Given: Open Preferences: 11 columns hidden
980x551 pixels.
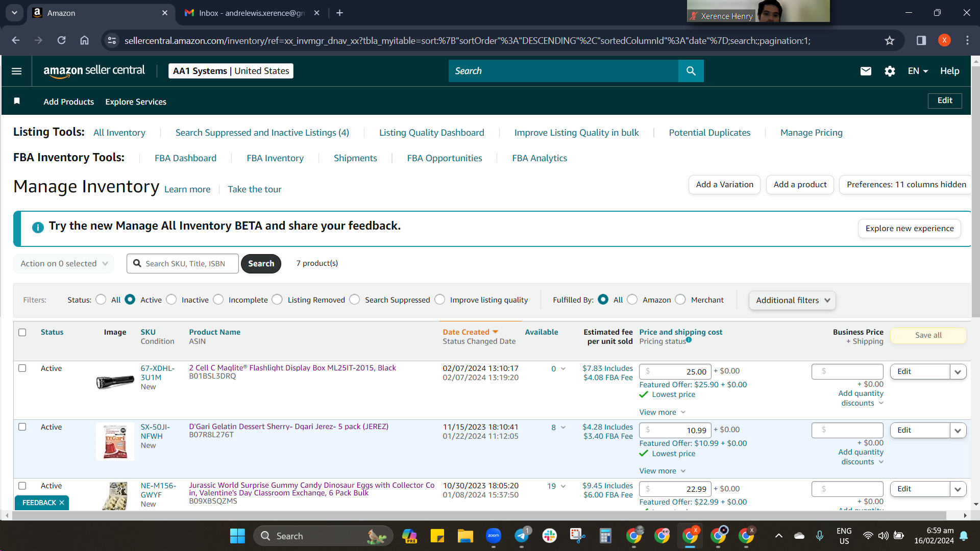Looking at the screenshot, I should [906, 185].
